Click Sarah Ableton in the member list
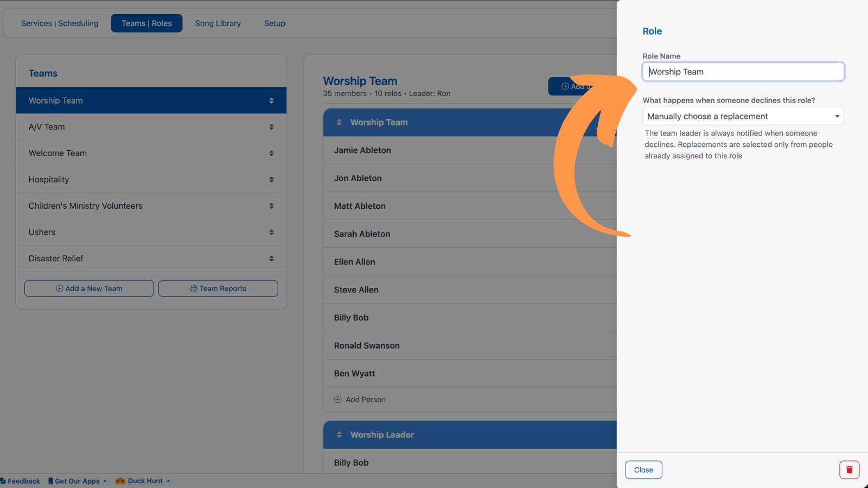The height and width of the screenshot is (488, 868). coord(362,234)
